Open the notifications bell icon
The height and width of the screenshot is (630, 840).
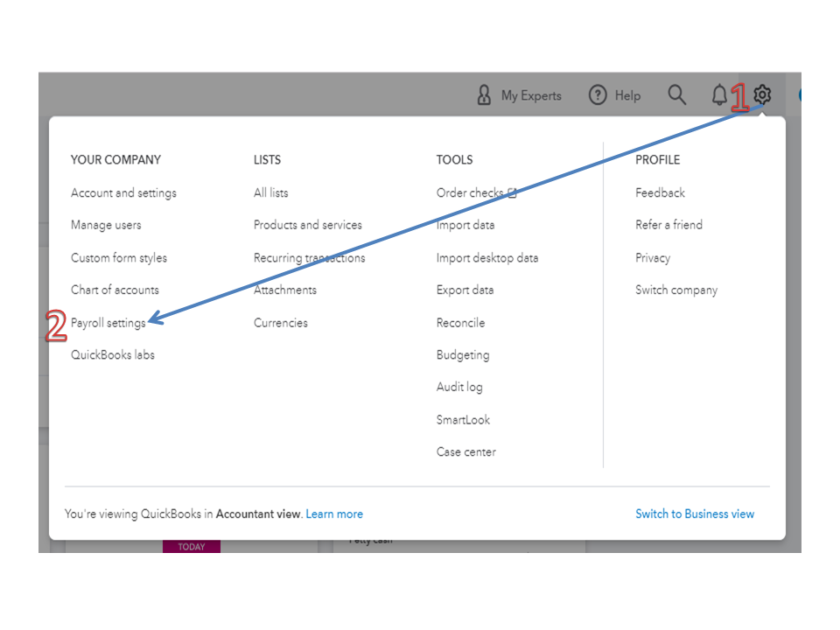[x=719, y=95]
